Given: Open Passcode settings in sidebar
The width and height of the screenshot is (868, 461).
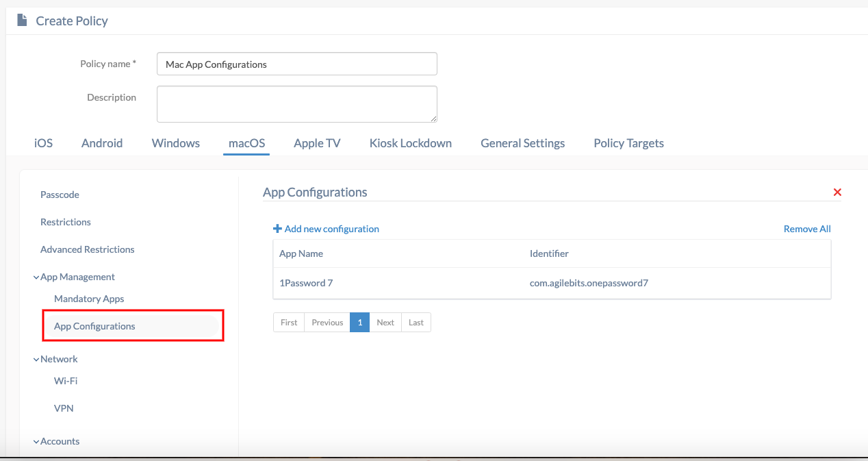Looking at the screenshot, I should [60, 195].
